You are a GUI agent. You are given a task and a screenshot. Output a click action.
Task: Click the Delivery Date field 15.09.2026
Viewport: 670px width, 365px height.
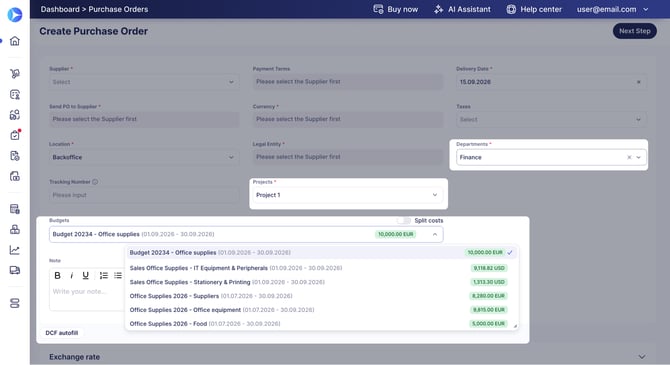pyautogui.click(x=551, y=82)
